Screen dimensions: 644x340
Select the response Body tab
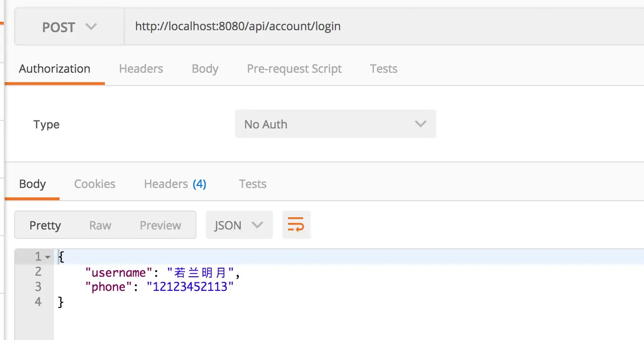(x=32, y=184)
